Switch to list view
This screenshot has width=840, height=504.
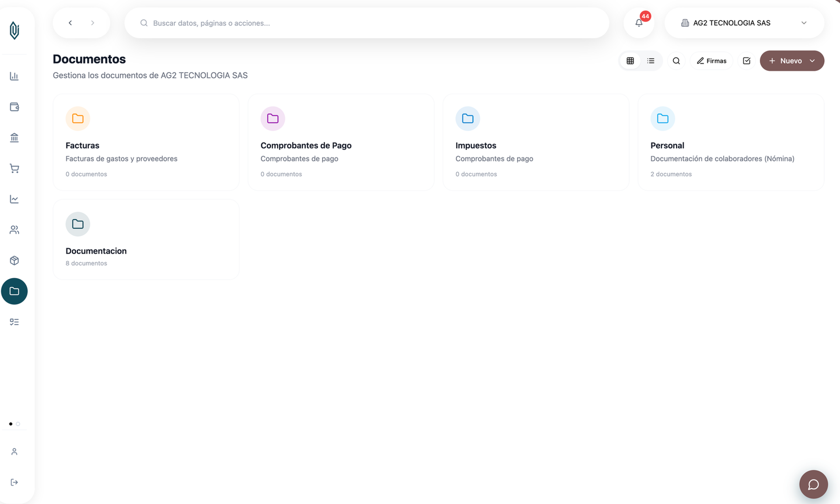pos(651,61)
